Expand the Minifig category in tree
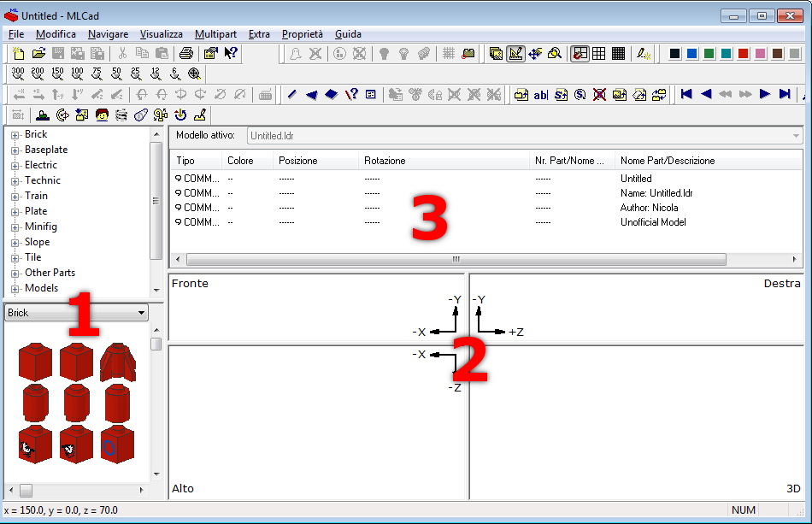This screenshot has width=812, height=524. tap(15, 227)
